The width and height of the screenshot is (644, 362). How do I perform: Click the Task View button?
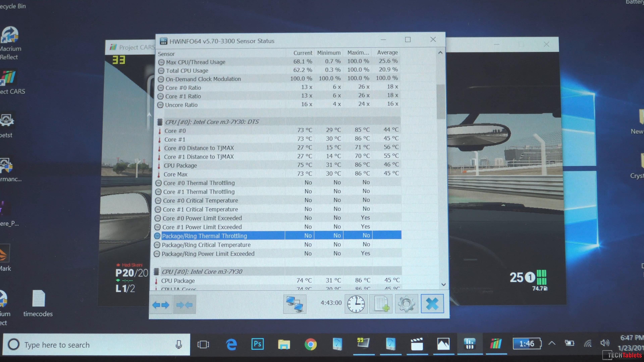203,345
